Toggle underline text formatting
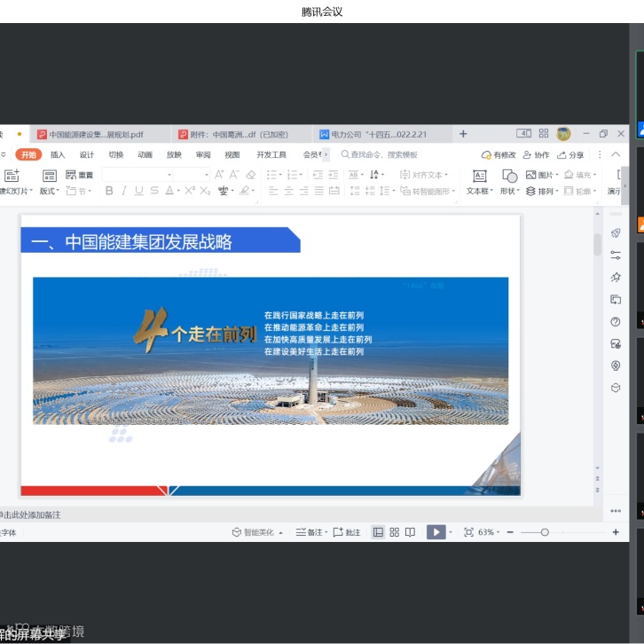Viewport: 644px width, 644px height. click(139, 191)
